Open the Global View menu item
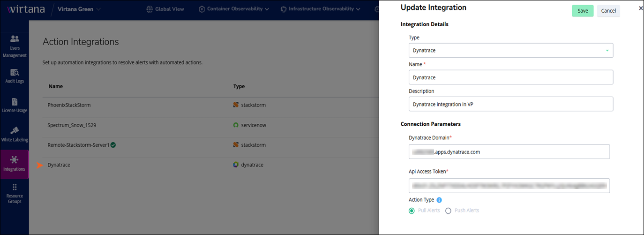The image size is (644, 235). (x=165, y=9)
